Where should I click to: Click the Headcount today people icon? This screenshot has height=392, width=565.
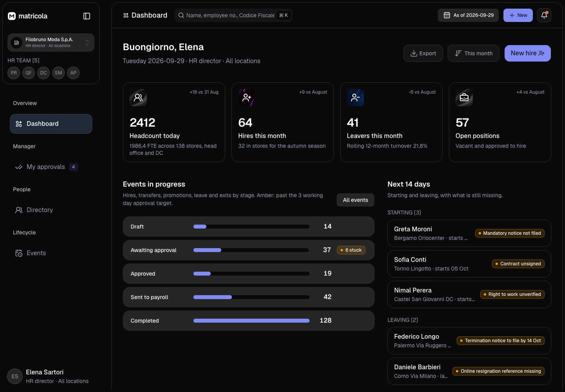pyautogui.click(x=138, y=98)
